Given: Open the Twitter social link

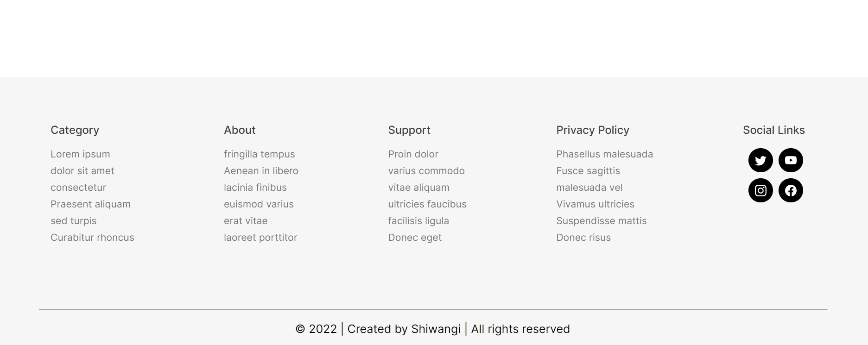Looking at the screenshot, I should 760,160.
